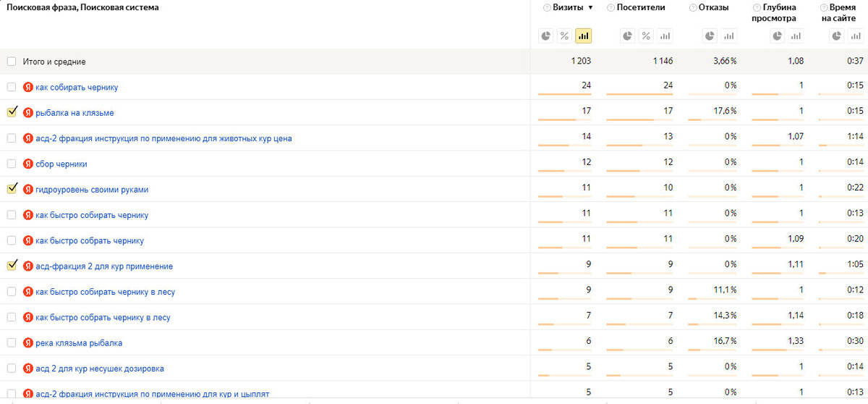Viewport: 868px width, 404px height.
Task: Click the Yandex icon beside 'река клязьма рыбалка'
Action: point(28,342)
